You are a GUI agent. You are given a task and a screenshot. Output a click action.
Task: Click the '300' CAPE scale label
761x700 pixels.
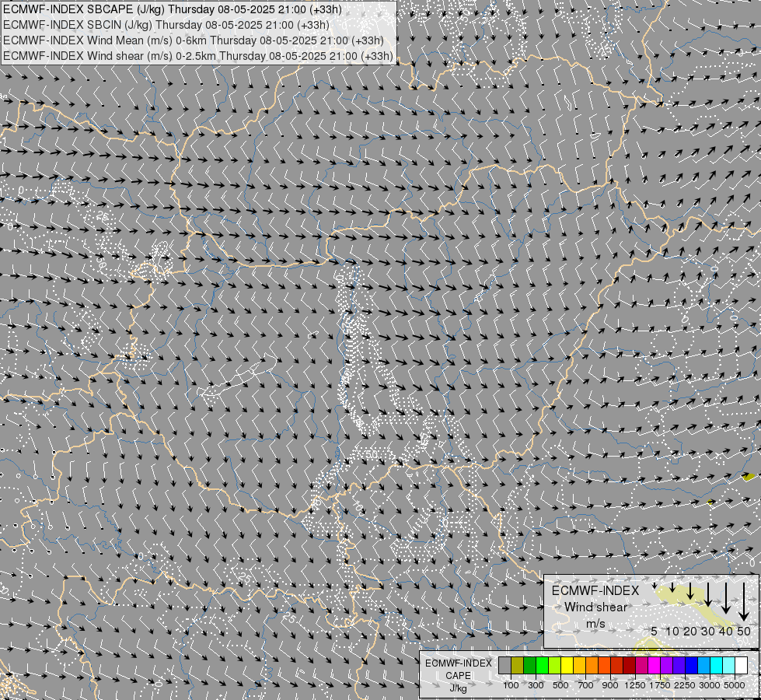pyautogui.click(x=536, y=685)
